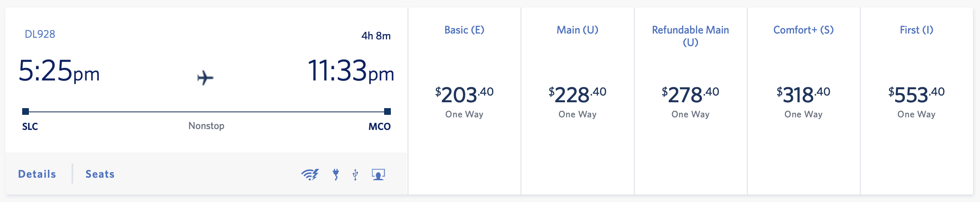Click the First (I) header

[x=916, y=30]
